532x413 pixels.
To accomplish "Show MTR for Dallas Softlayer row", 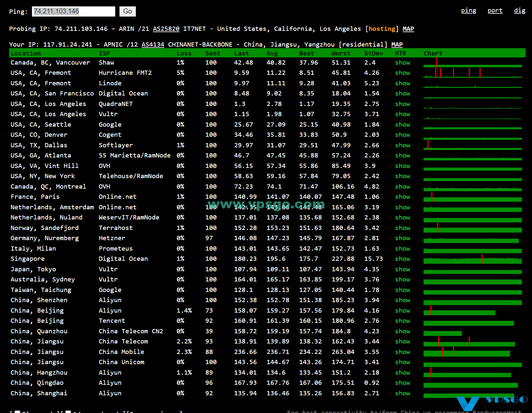I will tap(403, 145).
